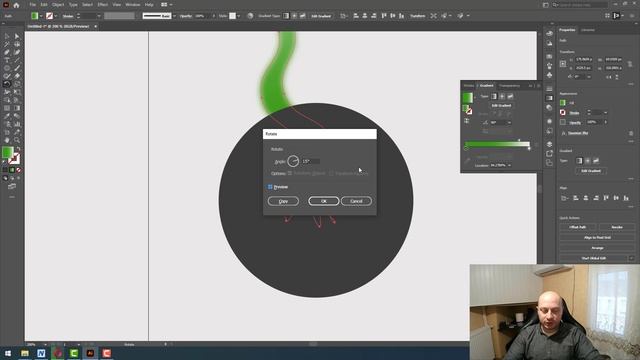
Task: Open the Object menu
Action: (x=58, y=4)
